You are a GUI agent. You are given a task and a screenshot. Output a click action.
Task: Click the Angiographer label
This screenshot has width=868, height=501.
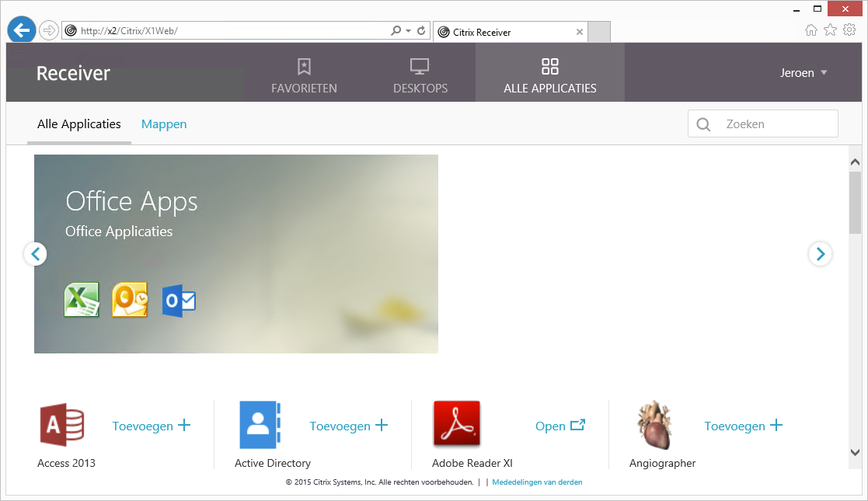(662, 464)
